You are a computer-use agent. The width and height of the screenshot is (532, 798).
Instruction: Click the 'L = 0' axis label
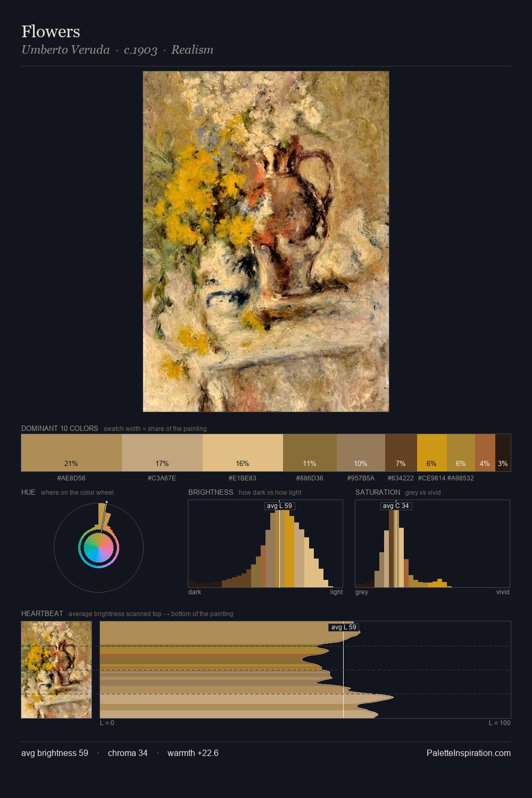[107, 723]
